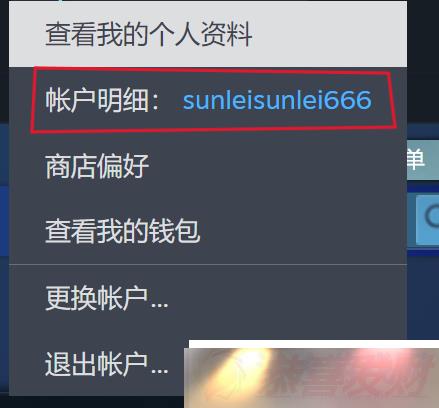Click the 帐户明细 label text
The image size is (439, 408).
click(x=97, y=100)
